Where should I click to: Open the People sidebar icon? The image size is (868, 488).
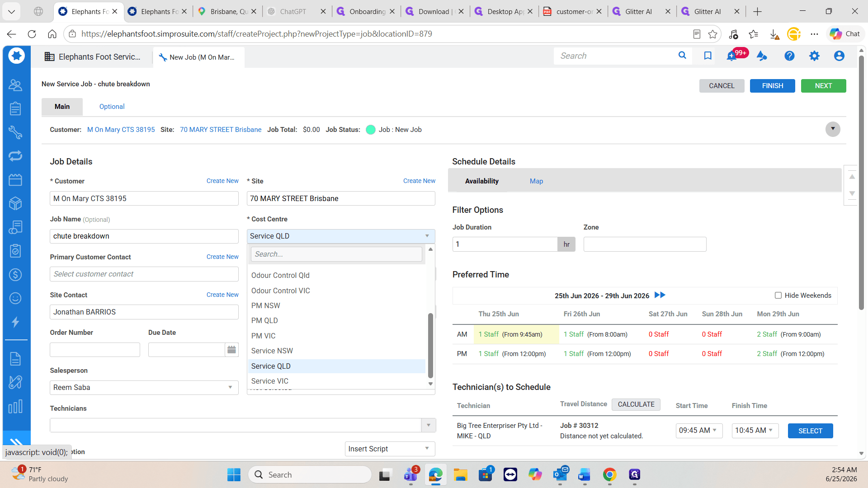click(x=15, y=85)
